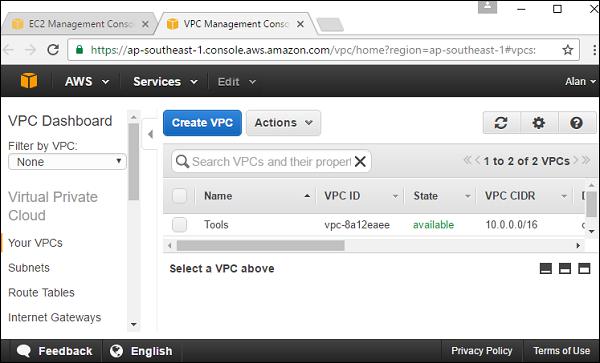Image resolution: width=600 pixels, height=363 pixels.
Task: Click the table vertical scrollbar thumb
Action: tap(591, 204)
